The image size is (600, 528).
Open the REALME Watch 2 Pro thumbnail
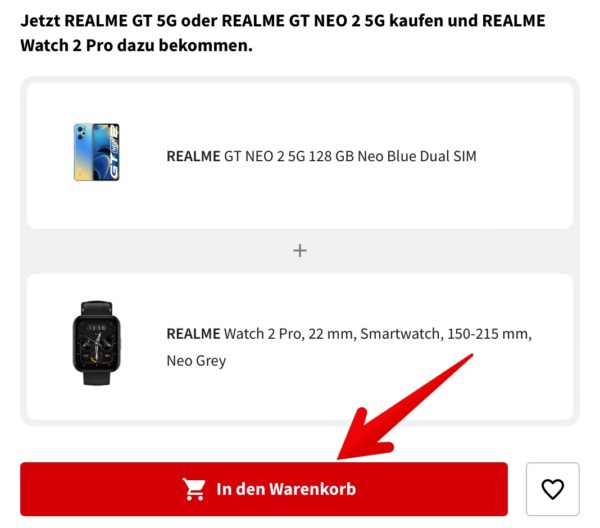tap(96, 343)
